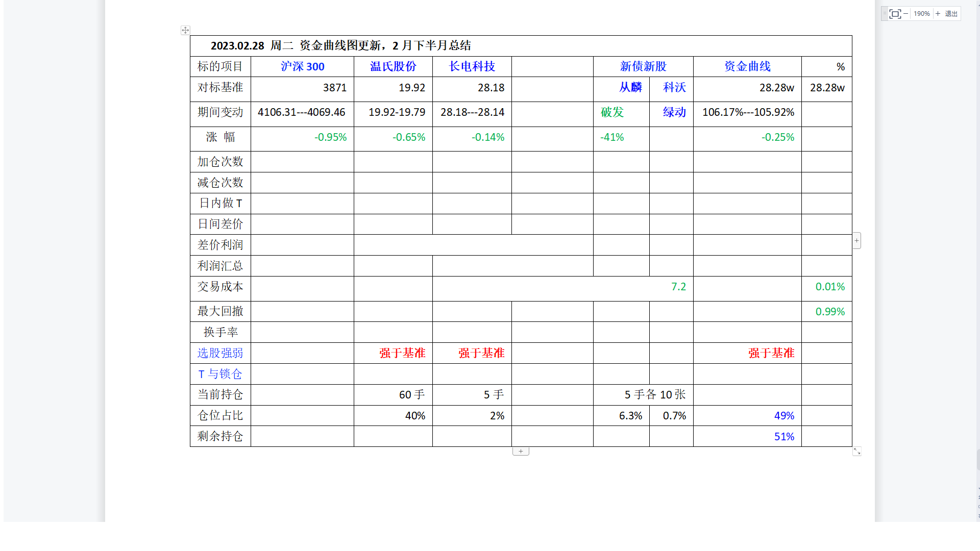
Task: Click the 资金曲线 header cell
Action: point(747,66)
